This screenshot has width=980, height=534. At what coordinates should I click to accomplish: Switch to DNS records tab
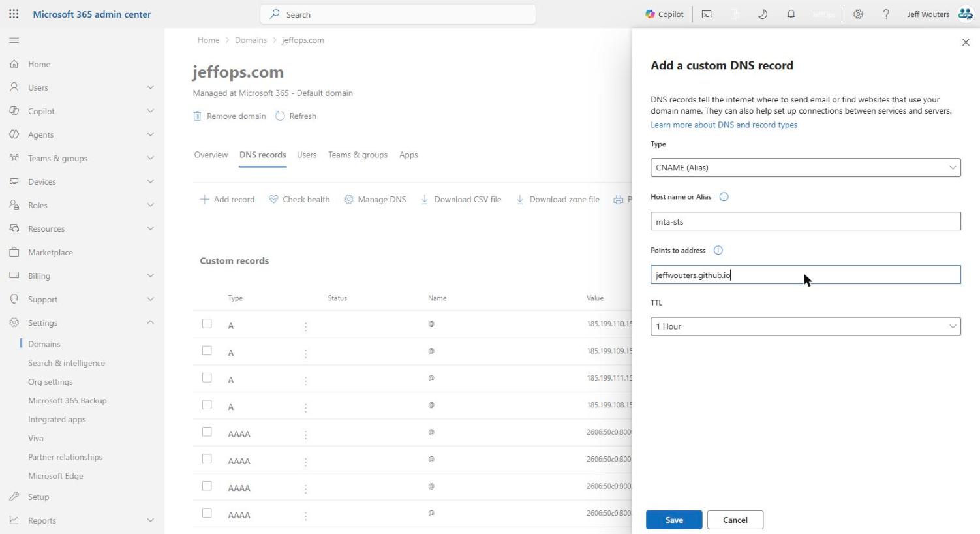(x=262, y=155)
